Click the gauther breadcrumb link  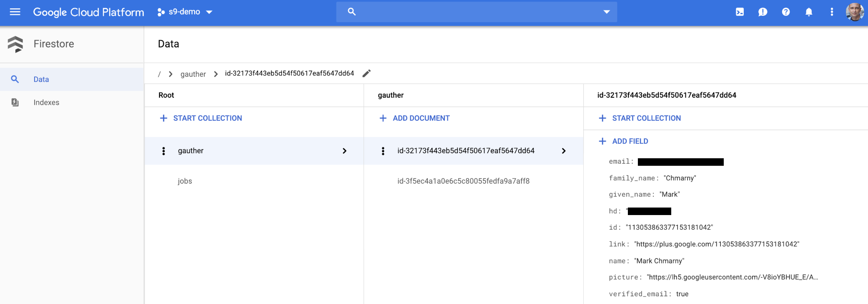click(193, 74)
